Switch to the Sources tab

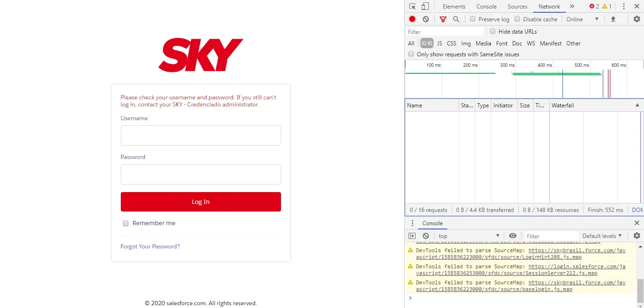pyautogui.click(x=517, y=7)
